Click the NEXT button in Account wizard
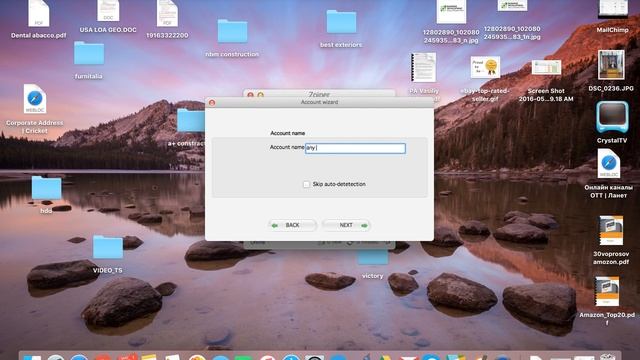 346,225
